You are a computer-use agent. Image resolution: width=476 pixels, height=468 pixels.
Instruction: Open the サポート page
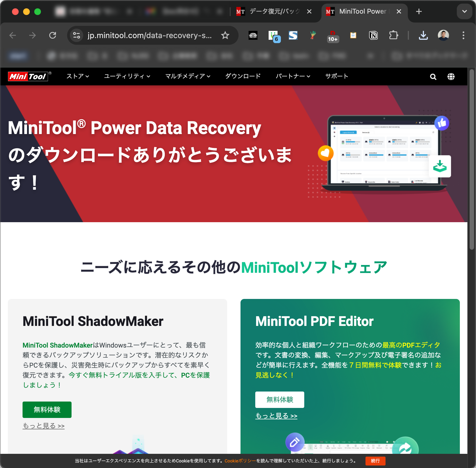click(337, 76)
